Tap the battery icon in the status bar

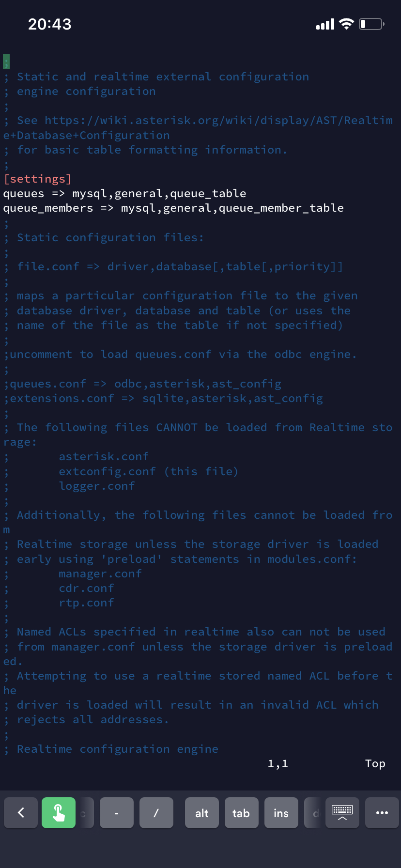[371, 24]
